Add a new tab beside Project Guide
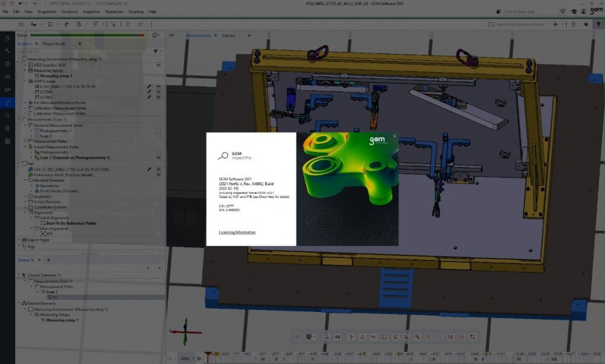The image size is (605, 364). (79, 44)
